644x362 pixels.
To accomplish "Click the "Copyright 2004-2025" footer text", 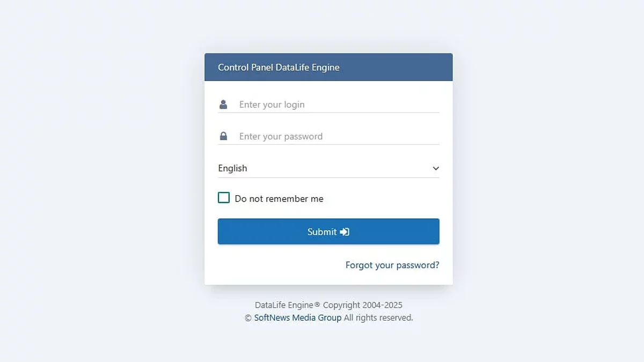I will pyautogui.click(x=362, y=305).
